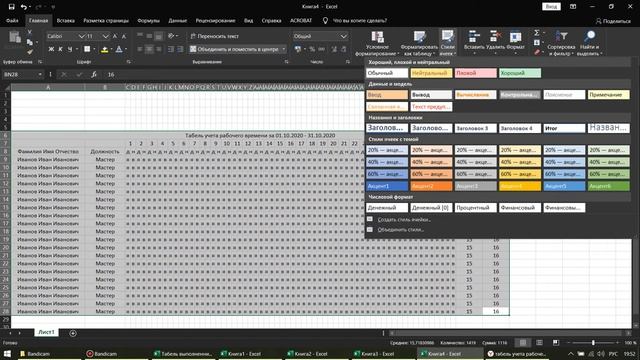
Task: Click the Borders icon in Font group
Action: pos(87,49)
